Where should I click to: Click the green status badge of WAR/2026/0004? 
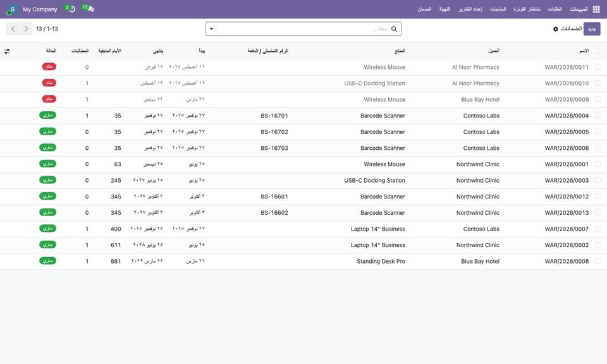47,115
